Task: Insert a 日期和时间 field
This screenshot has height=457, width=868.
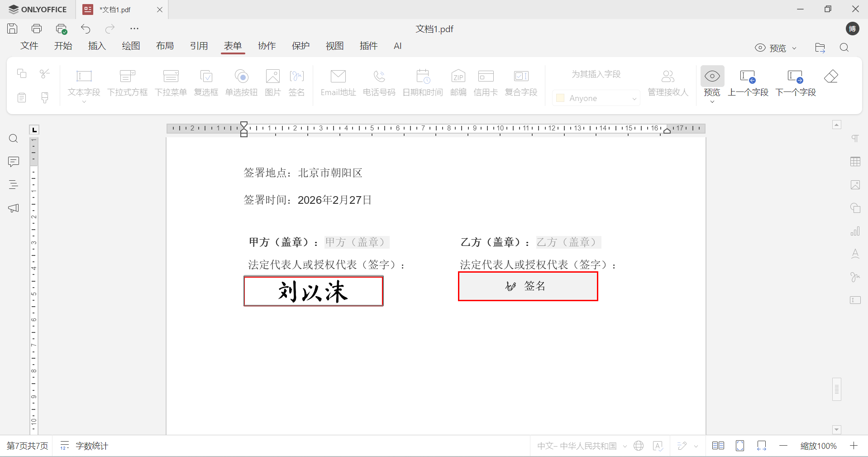Action: [x=422, y=84]
